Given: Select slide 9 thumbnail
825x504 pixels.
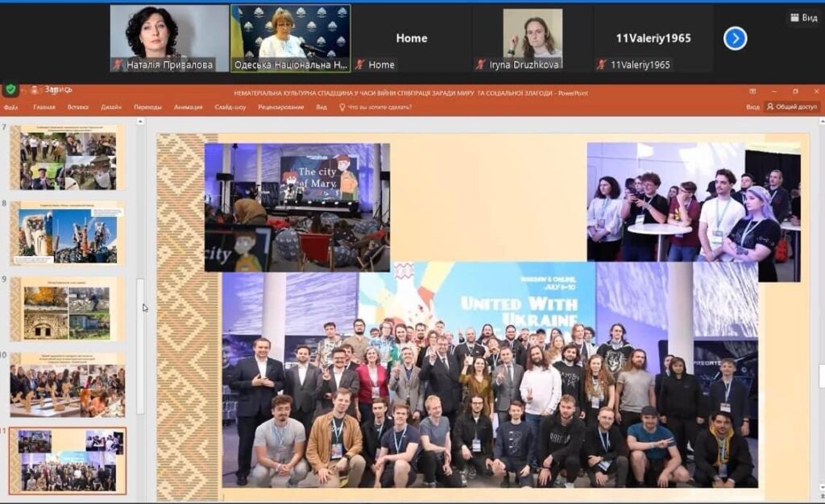Looking at the screenshot, I should [x=68, y=309].
